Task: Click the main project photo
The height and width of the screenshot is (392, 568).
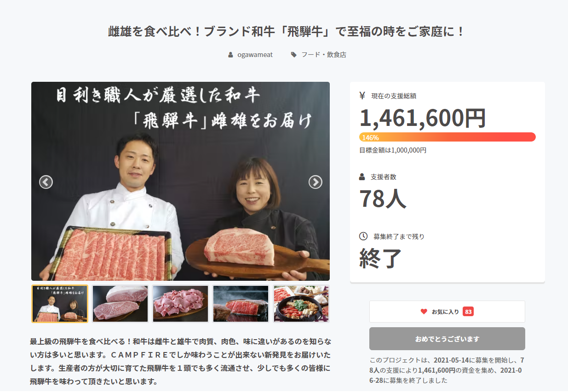Action: (x=180, y=181)
